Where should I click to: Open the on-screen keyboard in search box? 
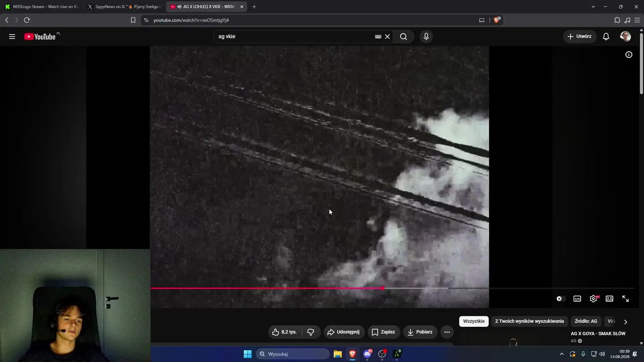[x=378, y=37]
